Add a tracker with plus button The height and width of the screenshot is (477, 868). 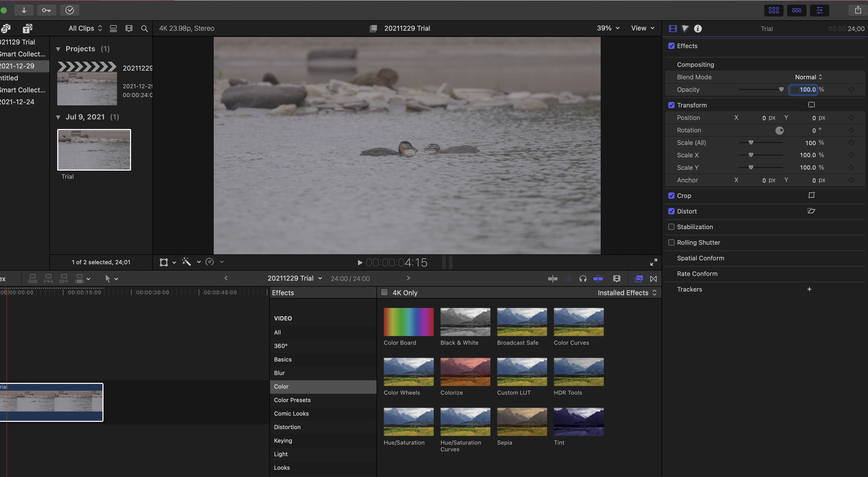[x=809, y=289]
